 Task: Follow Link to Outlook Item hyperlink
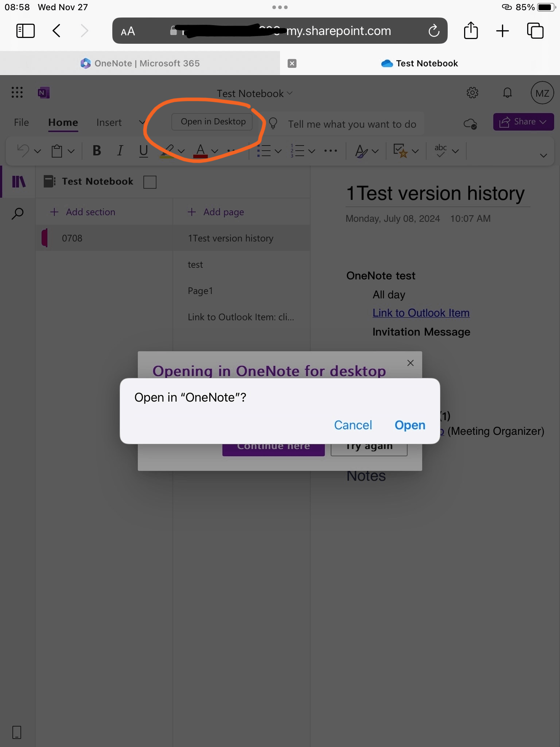[421, 313]
